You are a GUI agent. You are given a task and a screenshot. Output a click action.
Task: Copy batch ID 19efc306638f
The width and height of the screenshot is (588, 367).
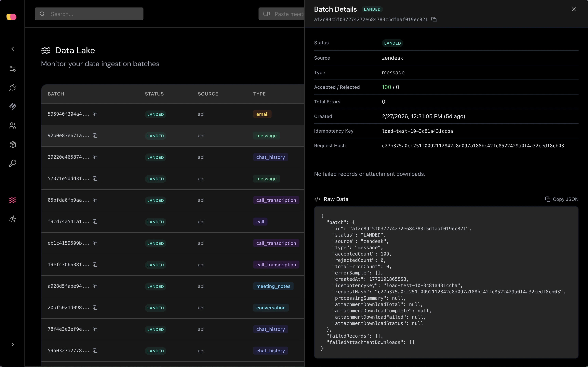(95, 265)
